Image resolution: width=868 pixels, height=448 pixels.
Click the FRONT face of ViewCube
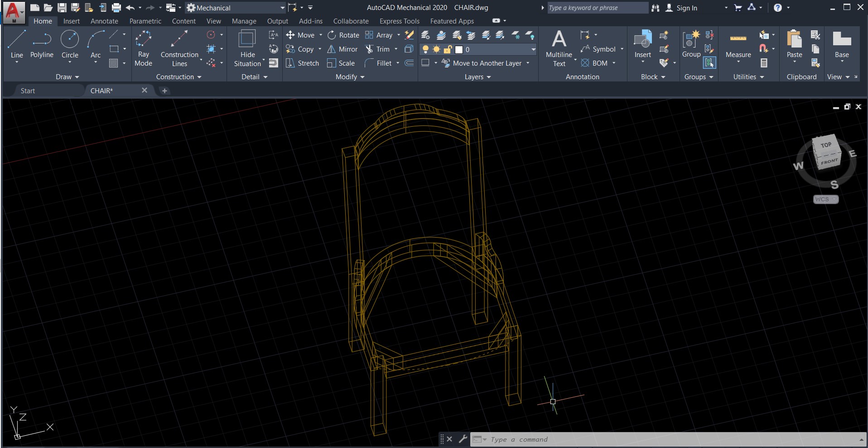point(829,162)
